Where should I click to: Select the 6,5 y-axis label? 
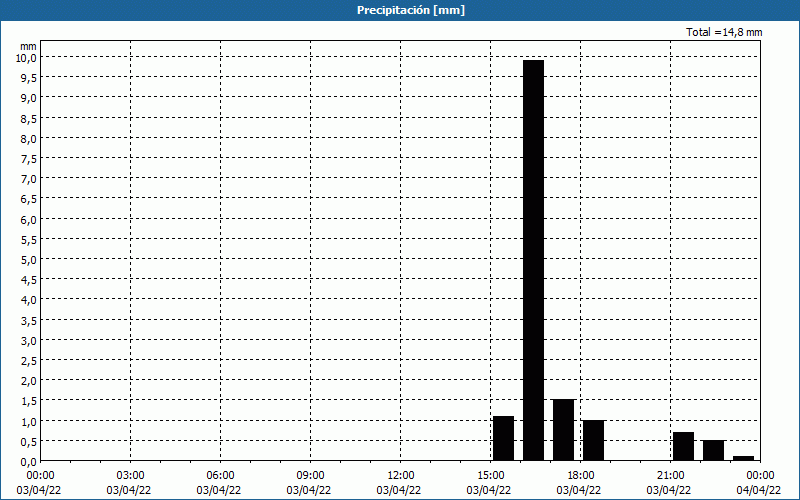click(29, 199)
